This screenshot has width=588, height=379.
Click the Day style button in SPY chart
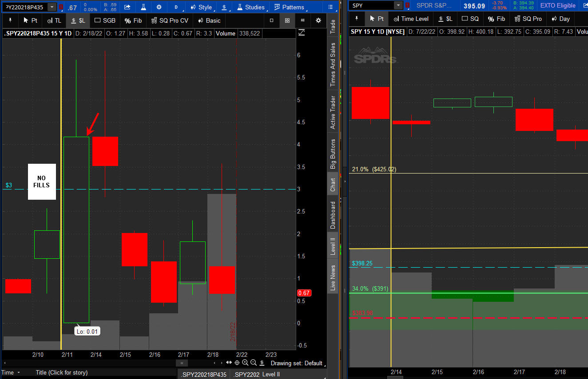tap(560, 19)
